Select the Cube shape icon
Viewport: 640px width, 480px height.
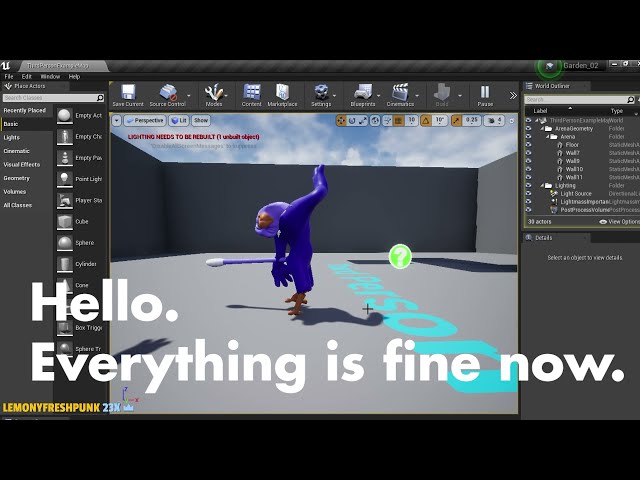pyautogui.click(x=64, y=222)
